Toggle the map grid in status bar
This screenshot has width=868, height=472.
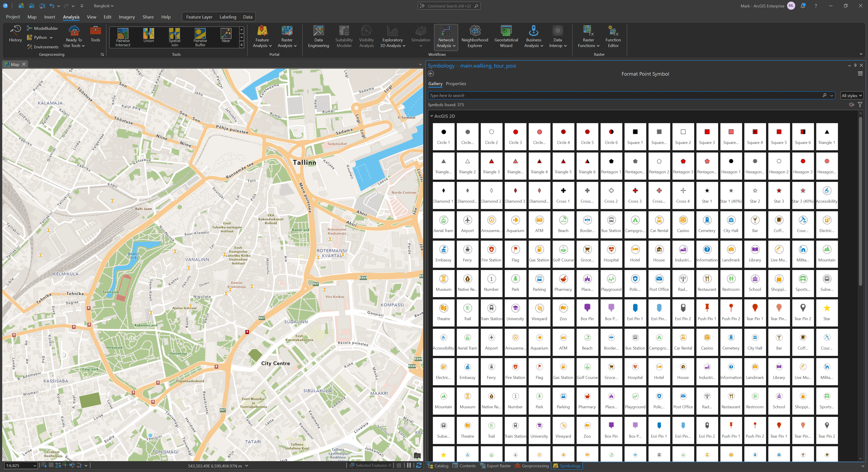tap(51, 465)
